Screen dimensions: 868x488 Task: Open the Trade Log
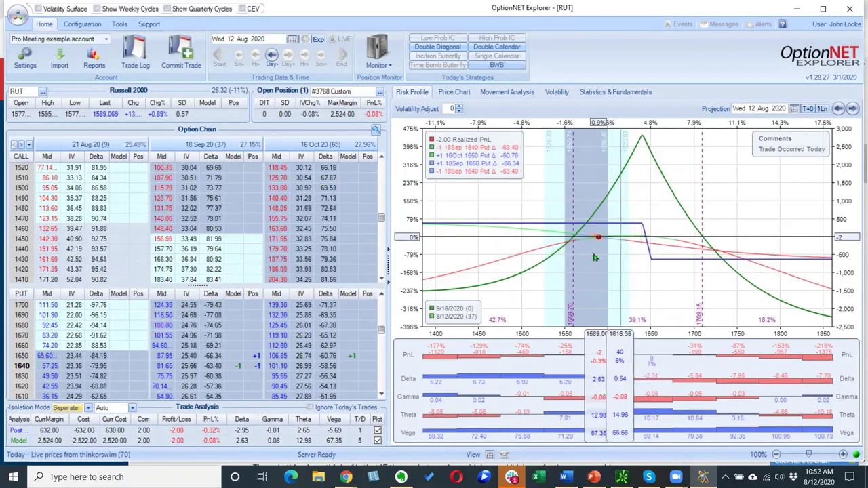click(x=135, y=53)
